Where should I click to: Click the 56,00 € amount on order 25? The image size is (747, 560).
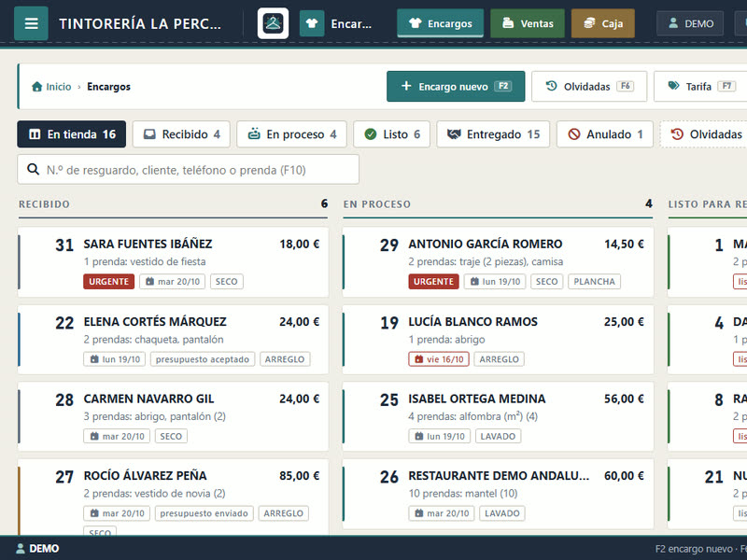pos(624,399)
